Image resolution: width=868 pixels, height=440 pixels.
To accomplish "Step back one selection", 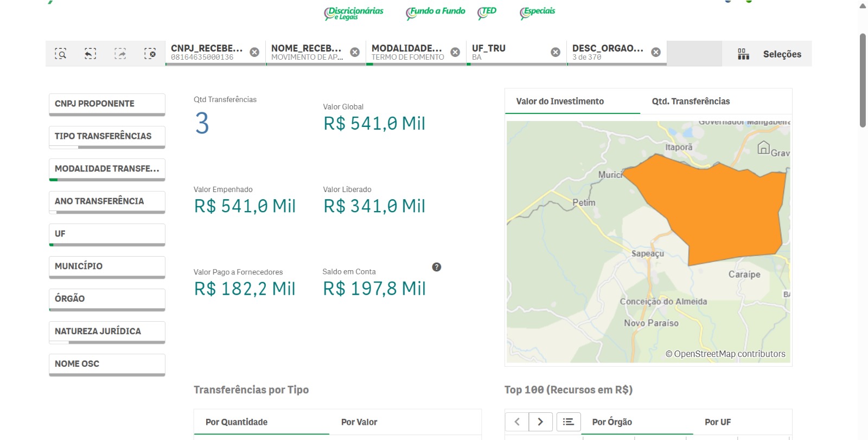I will (x=90, y=54).
